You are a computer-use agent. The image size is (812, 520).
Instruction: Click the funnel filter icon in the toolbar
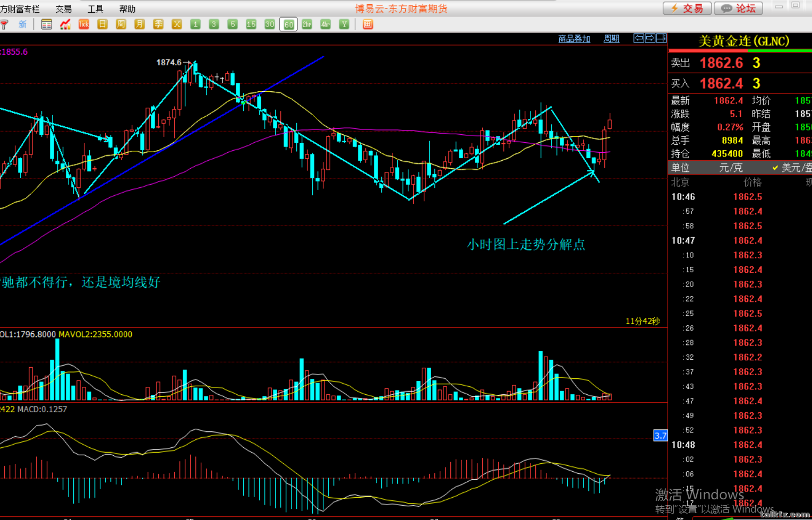click(x=4, y=24)
